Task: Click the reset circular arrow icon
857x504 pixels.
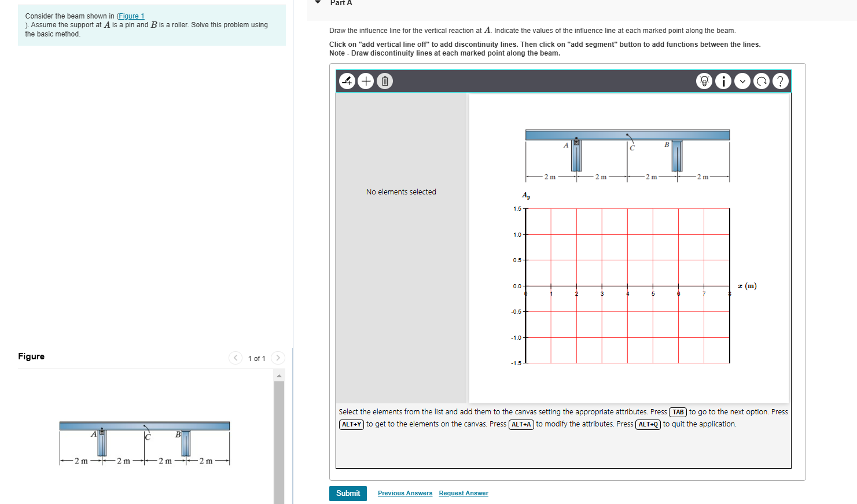Action: tap(762, 81)
